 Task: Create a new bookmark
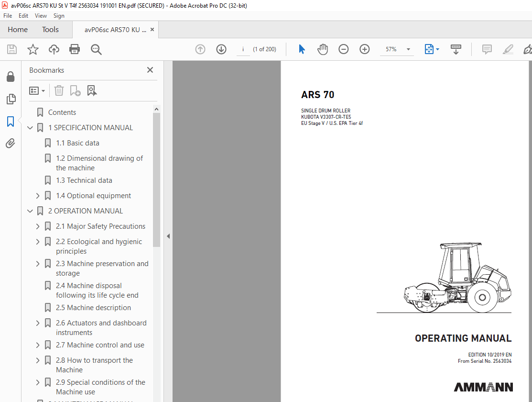(75, 90)
